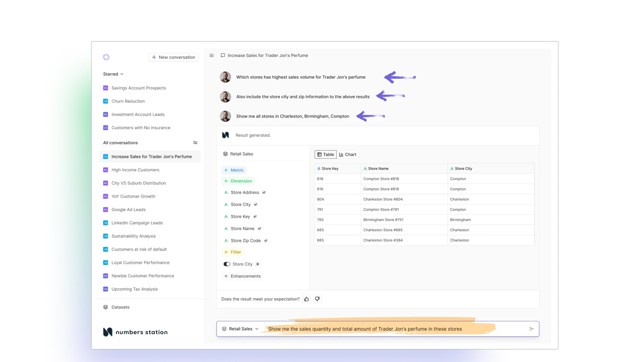Click the Compton Store #791 cell
This screenshot has width=644, height=362.
pos(404,209)
